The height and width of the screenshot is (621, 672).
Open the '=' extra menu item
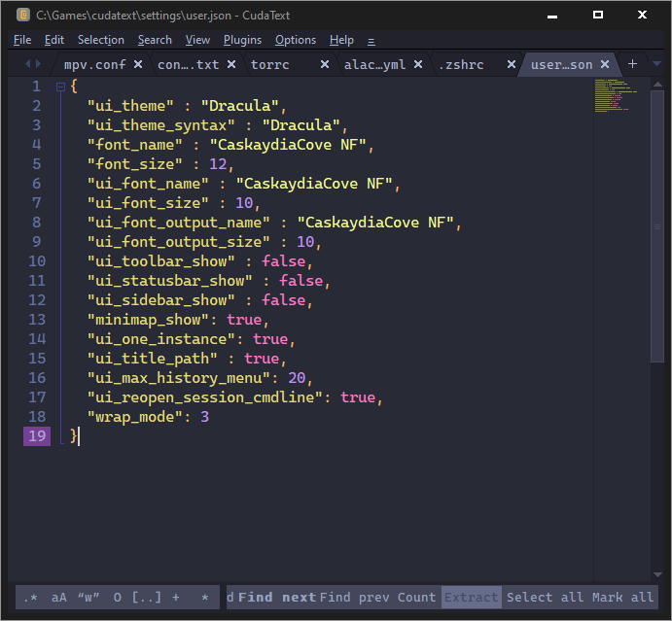tap(371, 41)
